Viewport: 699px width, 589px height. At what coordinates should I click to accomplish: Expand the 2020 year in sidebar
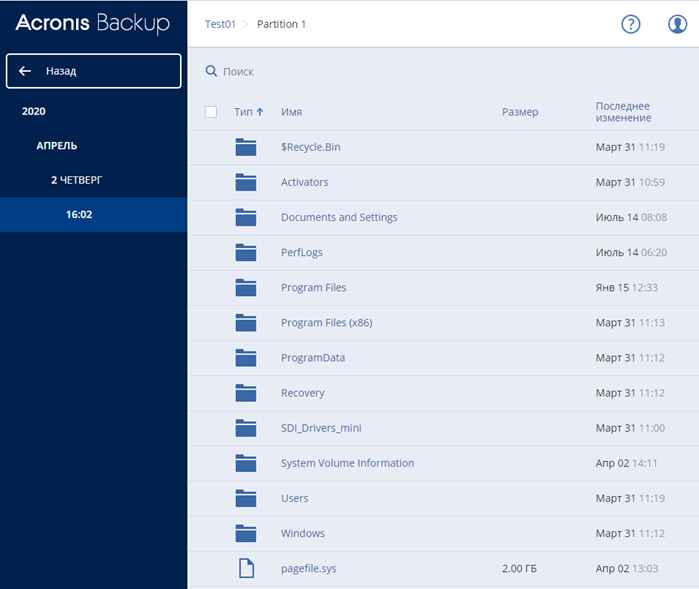point(34,111)
